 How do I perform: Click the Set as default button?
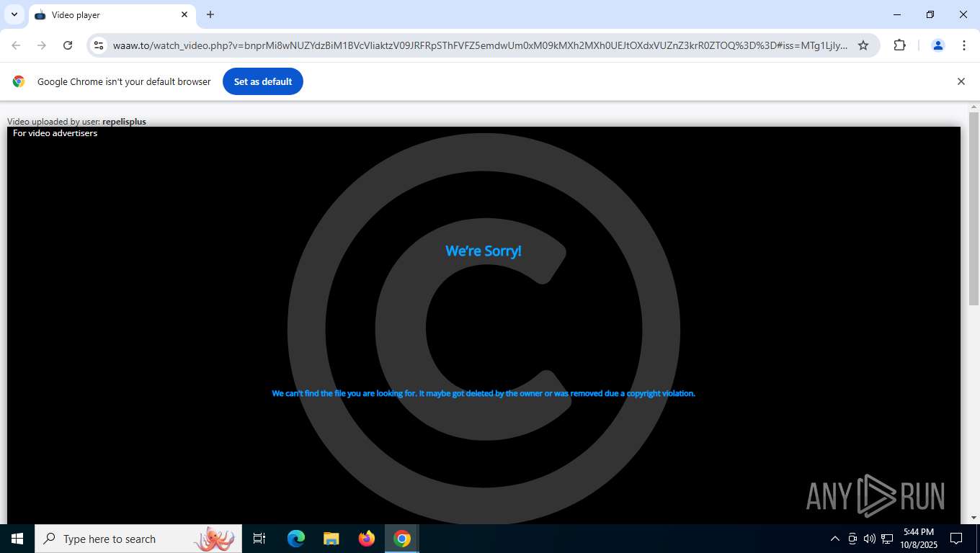click(x=263, y=81)
